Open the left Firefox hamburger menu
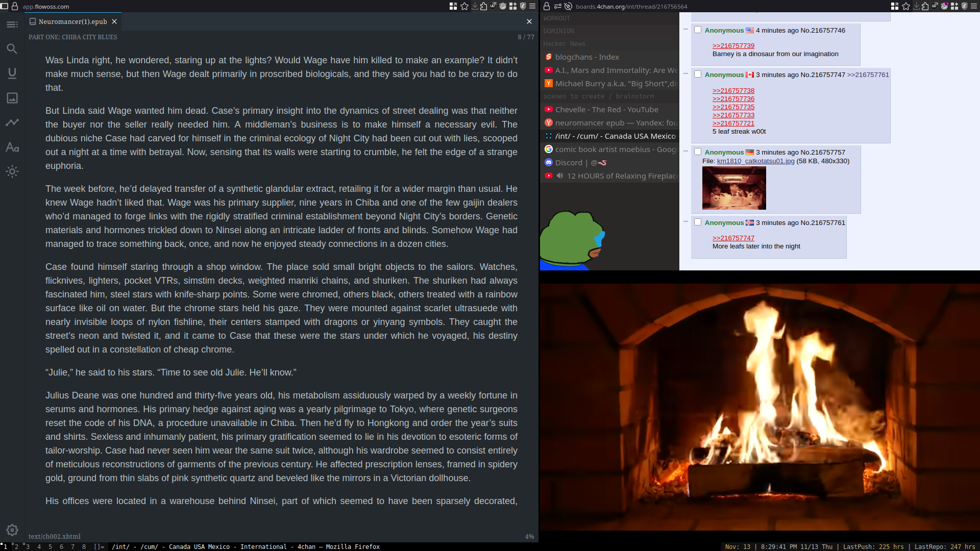Viewport: 980px width, 551px height. tap(532, 6)
